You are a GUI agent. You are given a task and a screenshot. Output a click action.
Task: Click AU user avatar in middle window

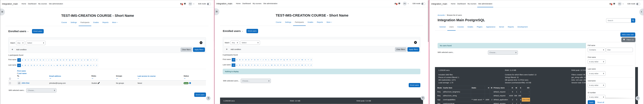[405, 3]
